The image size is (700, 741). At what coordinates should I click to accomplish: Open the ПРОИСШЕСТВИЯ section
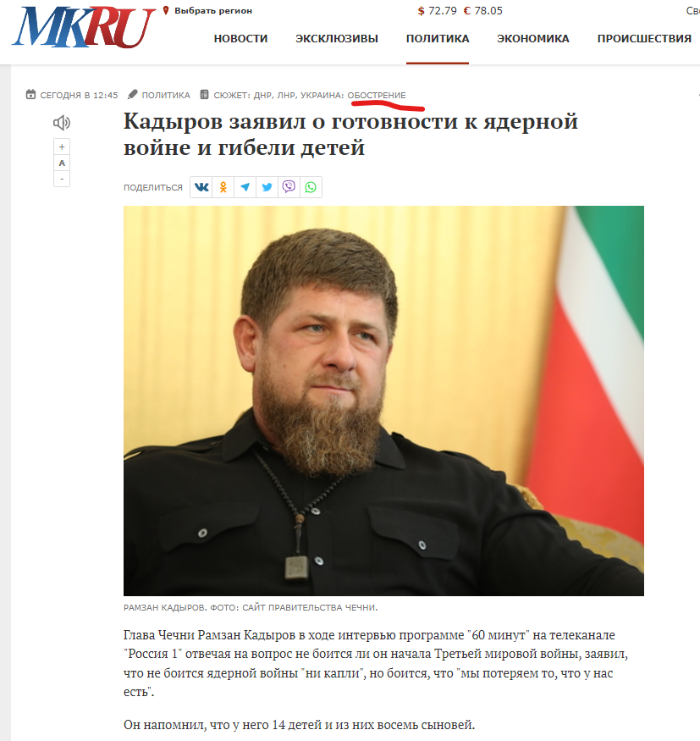click(644, 39)
